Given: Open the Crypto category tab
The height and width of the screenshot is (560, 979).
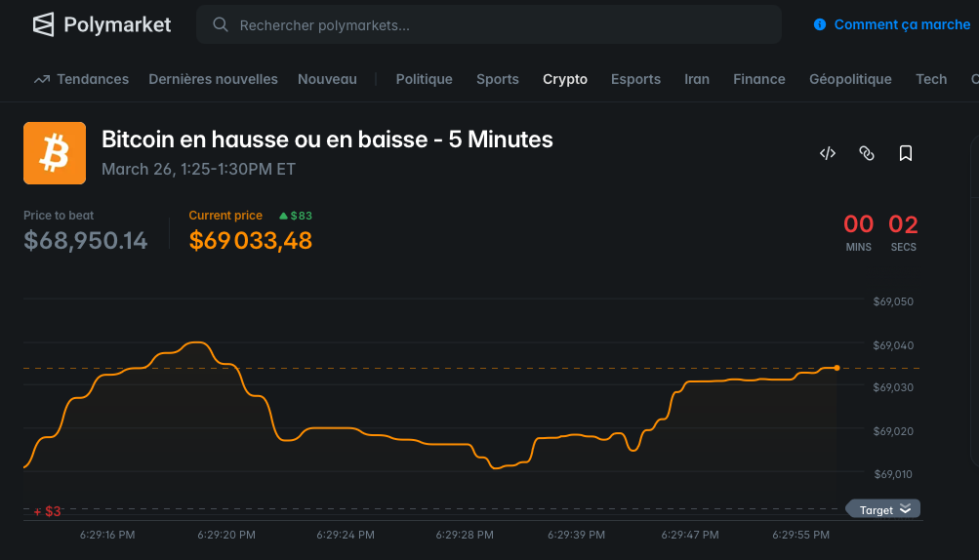Looking at the screenshot, I should [x=565, y=79].
